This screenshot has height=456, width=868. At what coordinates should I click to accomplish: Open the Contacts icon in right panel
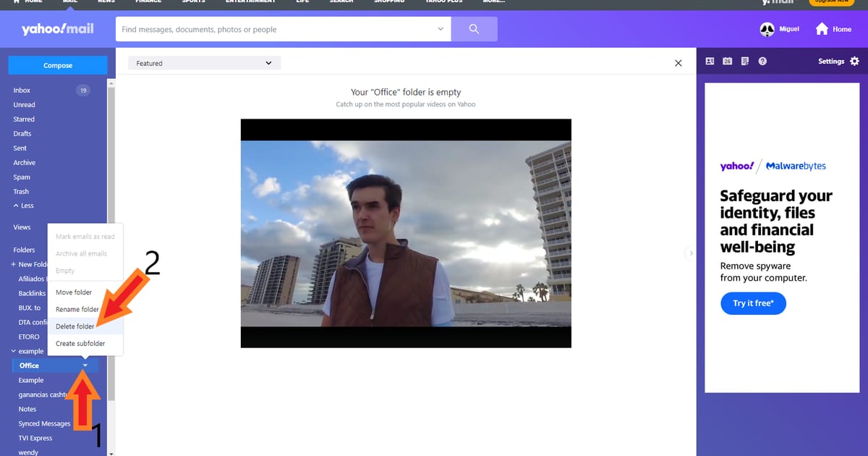(x=710, y=62)
